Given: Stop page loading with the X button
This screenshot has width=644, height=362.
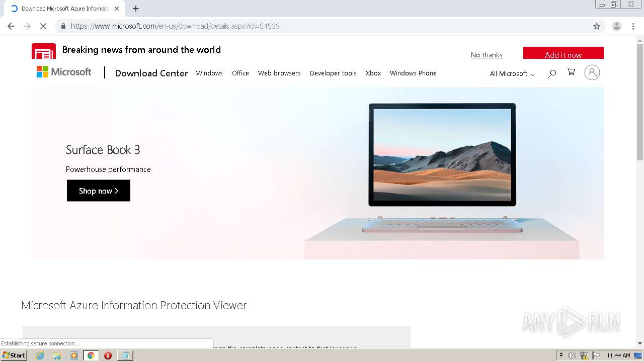Looking at the screenshot, I should click(x=43, y=26).
